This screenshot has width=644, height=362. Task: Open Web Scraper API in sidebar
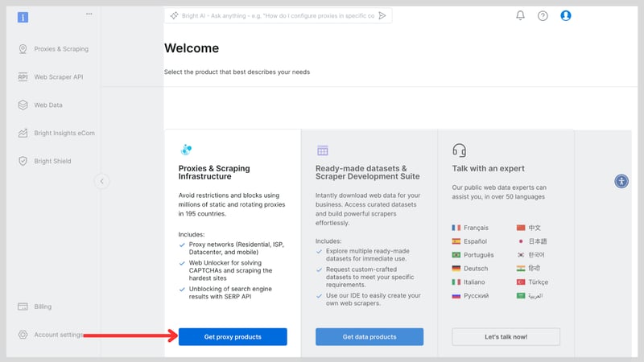(x=51, y=76)
